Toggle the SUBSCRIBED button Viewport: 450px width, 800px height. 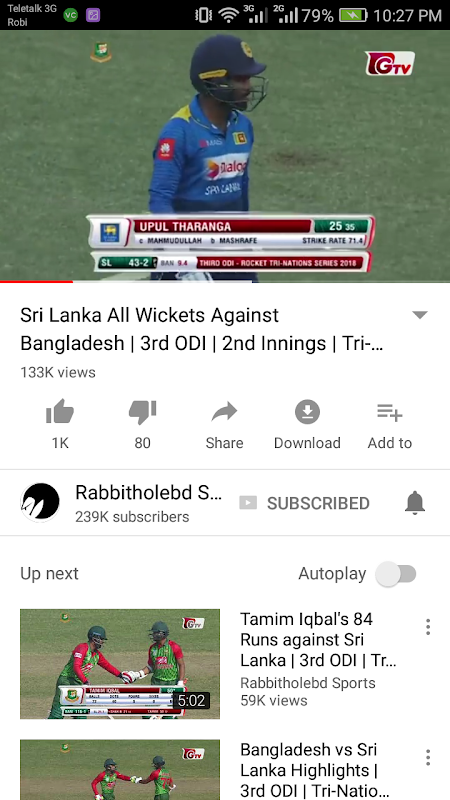tap(305, 504)
